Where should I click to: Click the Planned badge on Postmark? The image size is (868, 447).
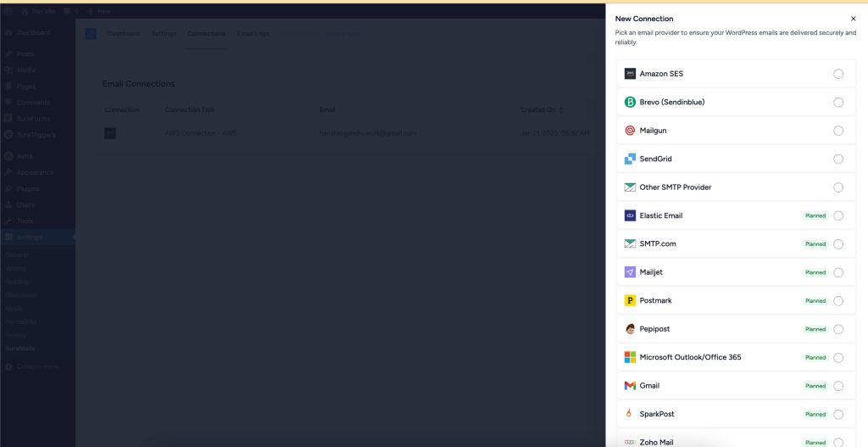[x=815, y=301]
